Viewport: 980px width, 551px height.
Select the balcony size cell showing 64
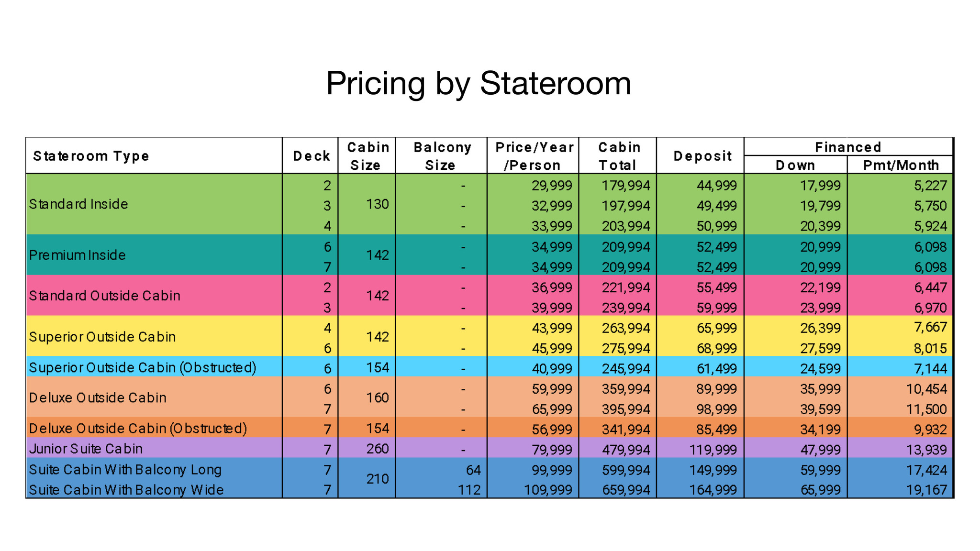(473, 470)
